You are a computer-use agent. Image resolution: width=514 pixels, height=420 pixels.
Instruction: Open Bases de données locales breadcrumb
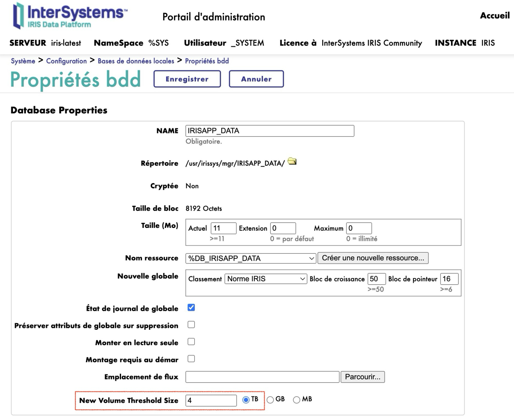(x=136, y=61)
